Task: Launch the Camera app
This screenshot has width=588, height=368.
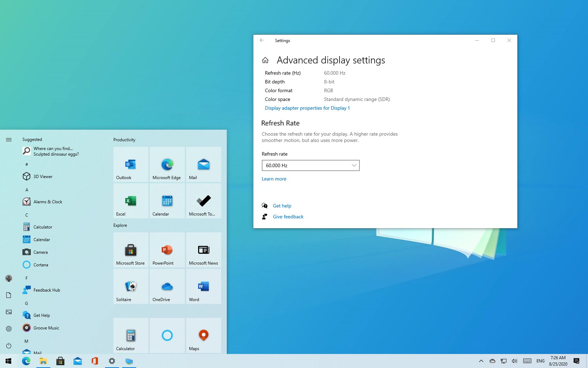Action: 41,252
